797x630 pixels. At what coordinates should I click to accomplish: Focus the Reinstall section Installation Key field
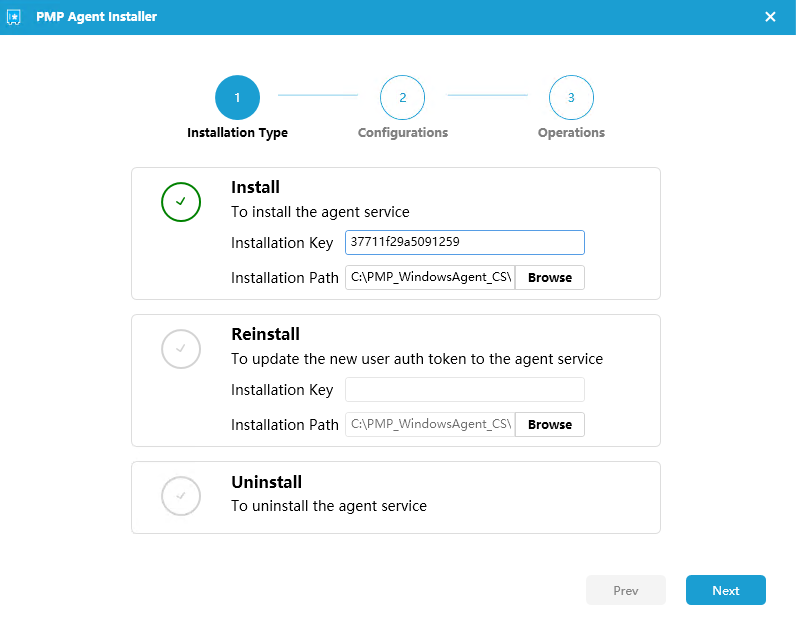pos(465,389)
